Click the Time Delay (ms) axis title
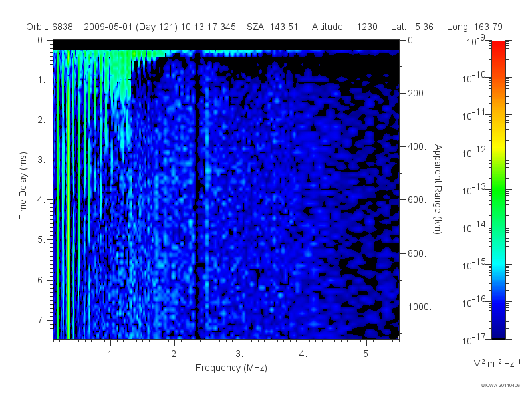 [x=23, y=186]
